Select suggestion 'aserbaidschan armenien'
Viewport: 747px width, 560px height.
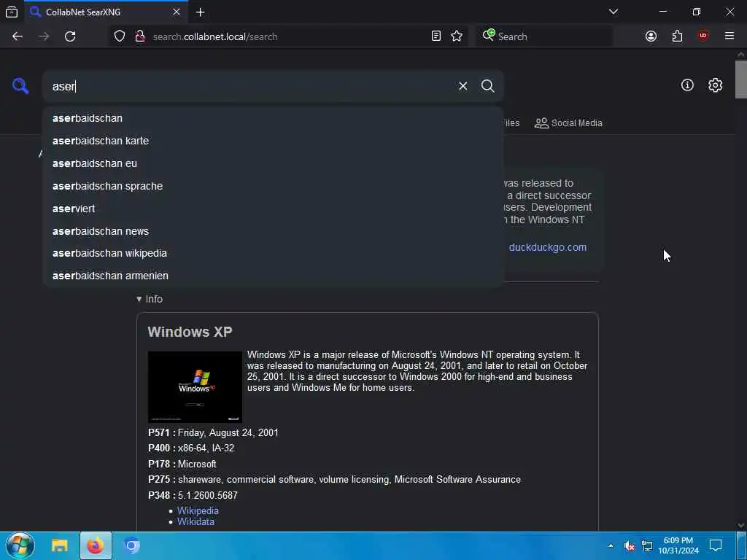[x=273, y=276]
